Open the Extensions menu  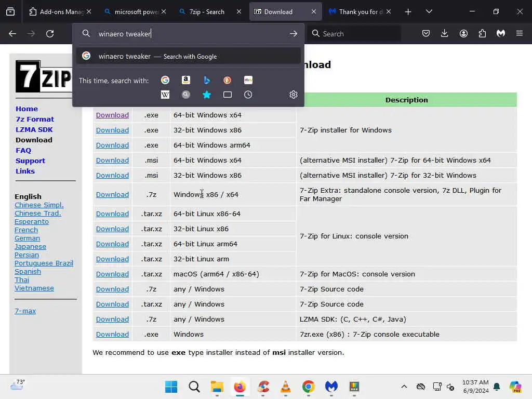click(482, 33)
